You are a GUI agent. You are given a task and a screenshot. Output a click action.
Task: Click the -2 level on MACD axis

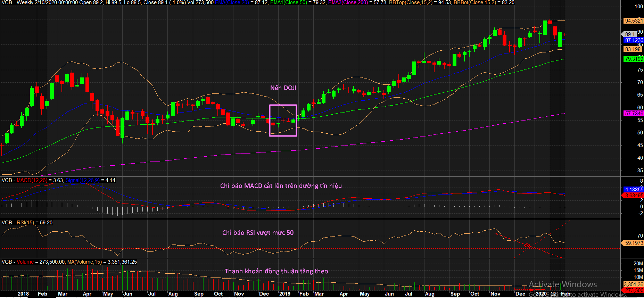tap(641, 213)
